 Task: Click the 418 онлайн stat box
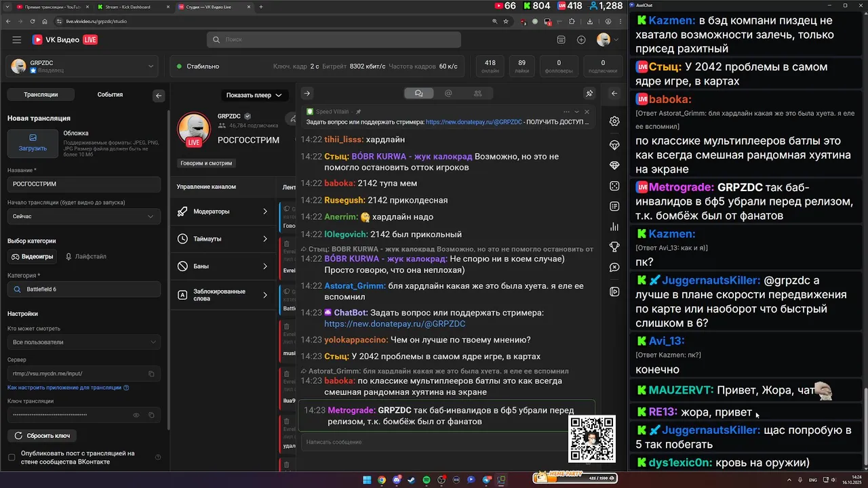(x=490, y=66)
